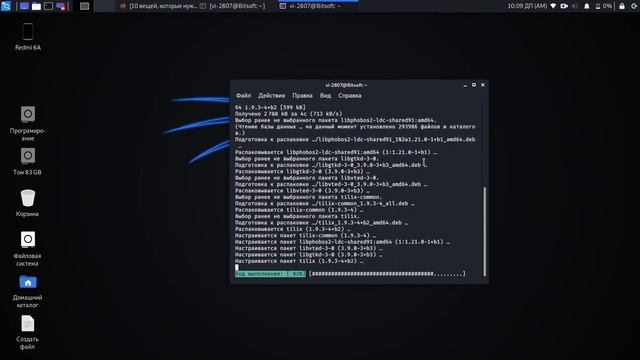The width and height of the screenshot is (640, 360).
Task: Maximize the terminal window
Action: tap(474, 85)
